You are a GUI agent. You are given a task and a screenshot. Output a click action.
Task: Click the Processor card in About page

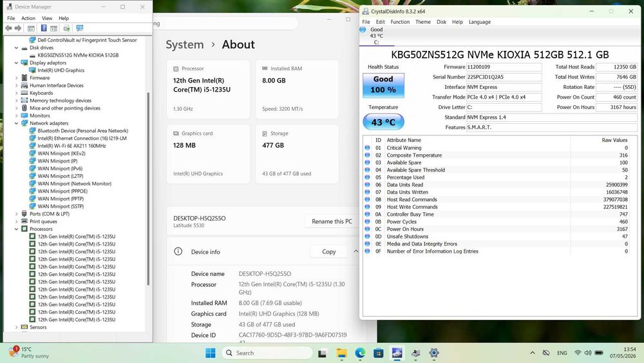(x=208, y=89)
